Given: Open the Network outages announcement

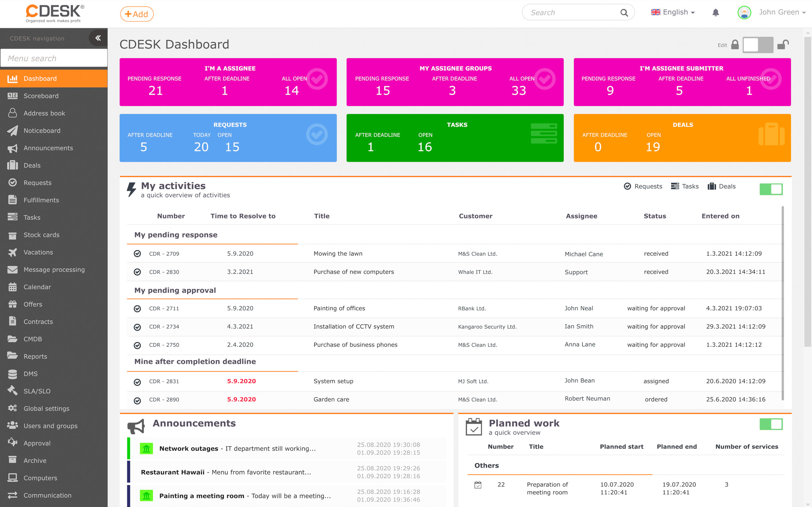Looking at the screenshot, I should (189, 448).
